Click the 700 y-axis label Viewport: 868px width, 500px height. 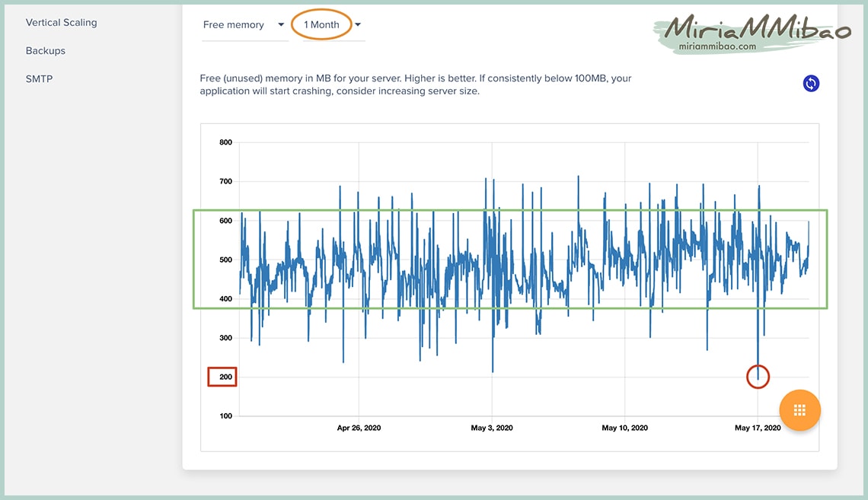(x=226, y=181)
